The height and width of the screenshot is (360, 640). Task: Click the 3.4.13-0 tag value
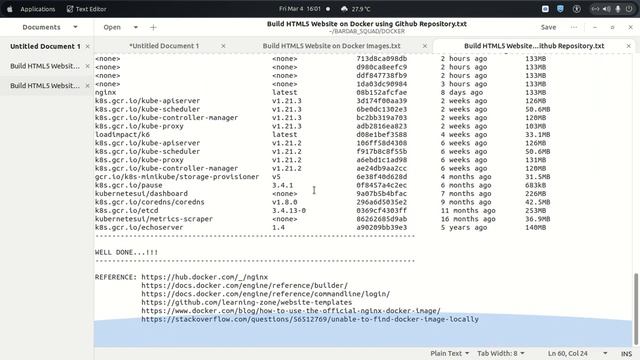point(289,211)
